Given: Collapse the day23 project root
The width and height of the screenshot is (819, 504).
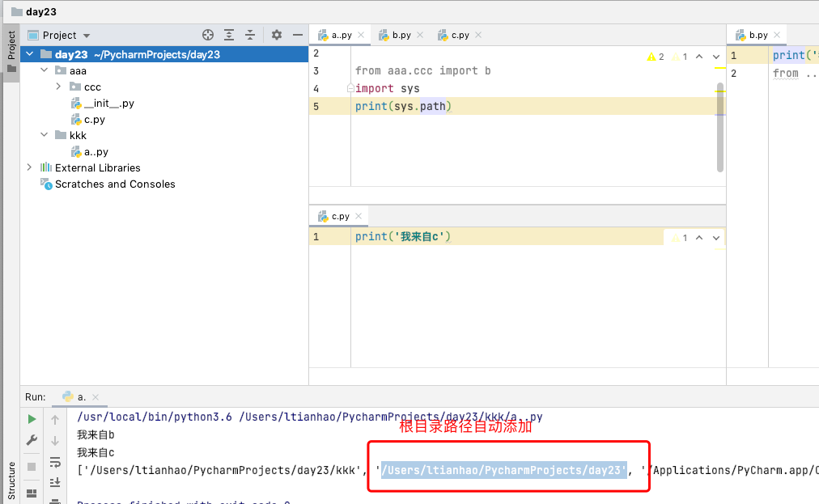Looking at the screenshot, I should [x=30, y=54].
